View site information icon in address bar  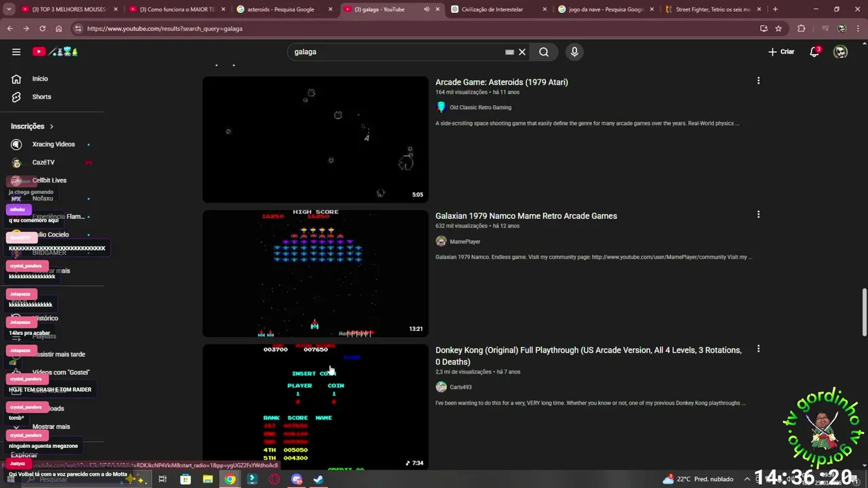click(x=78, y=28)
